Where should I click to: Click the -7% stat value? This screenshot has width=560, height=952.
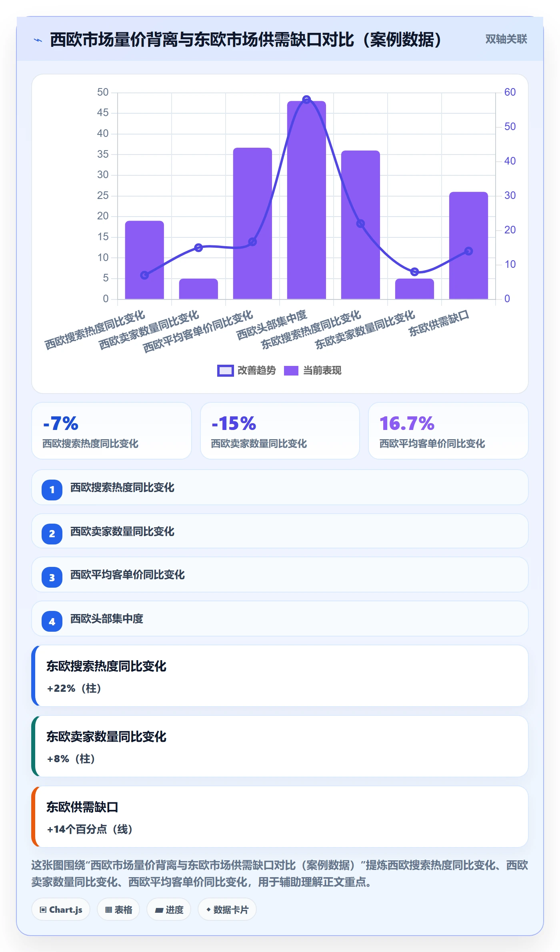pos(61,424)
